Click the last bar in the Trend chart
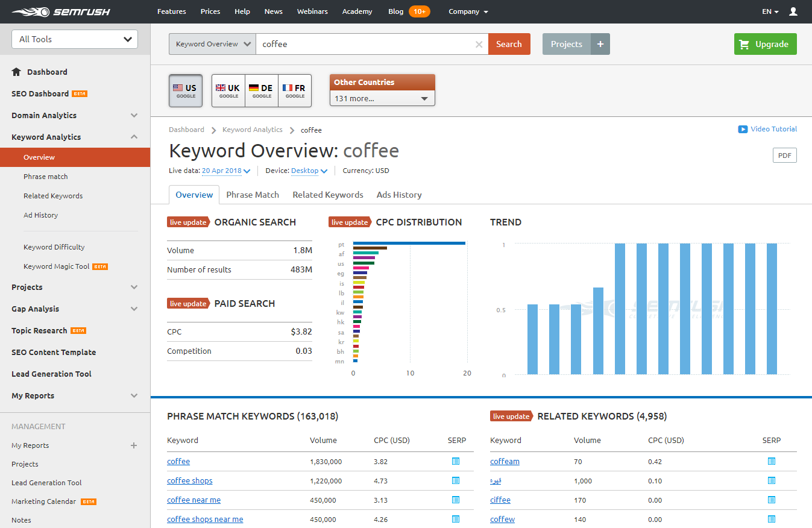 tap(772, 309)
